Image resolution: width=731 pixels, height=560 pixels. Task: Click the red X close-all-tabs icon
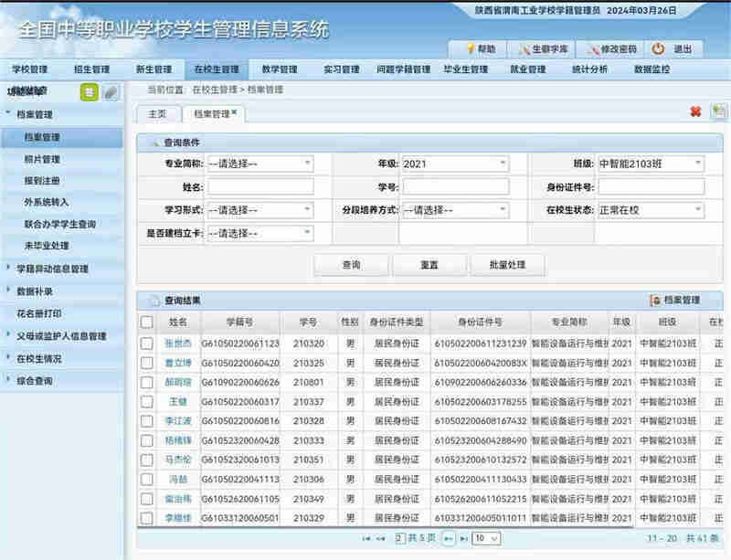pyautogui.click(x=695, y=111)
